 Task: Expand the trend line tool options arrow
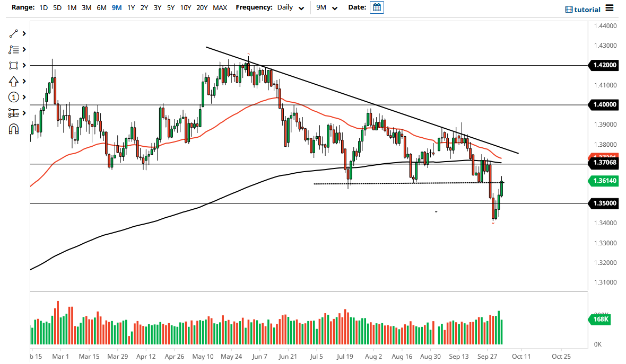(24, 33)
